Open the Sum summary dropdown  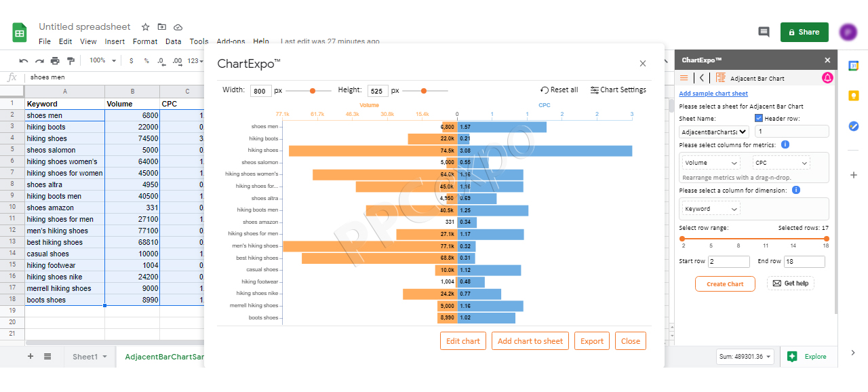744,356
